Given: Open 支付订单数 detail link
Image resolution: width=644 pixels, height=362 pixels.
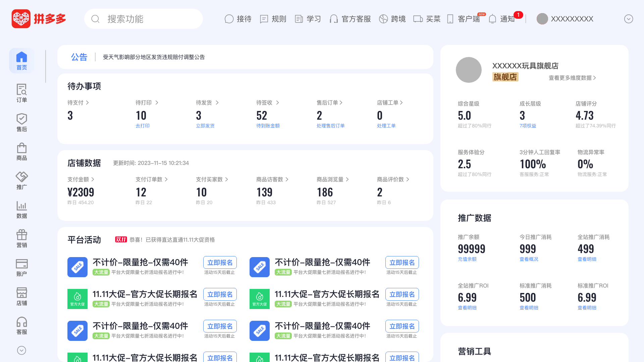Looking at the screenshot, I should click(152, 179).
